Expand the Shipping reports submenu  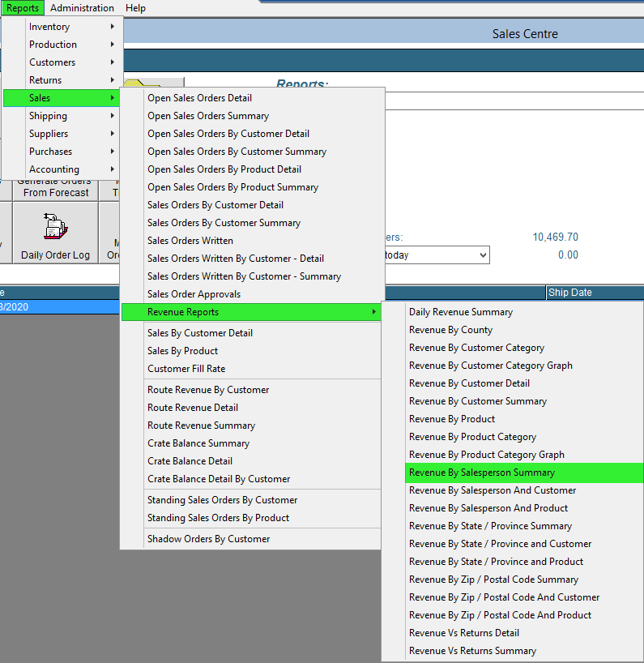[62, 116]
